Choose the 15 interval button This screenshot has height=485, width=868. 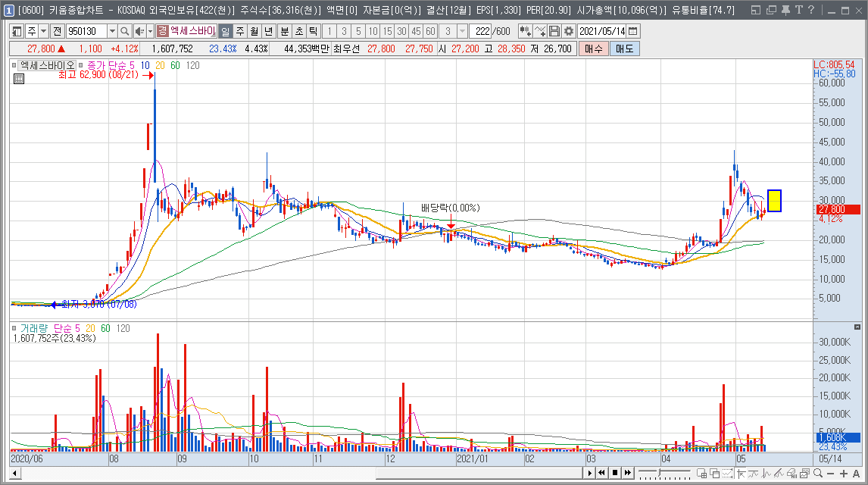click(x=387, y=32)
